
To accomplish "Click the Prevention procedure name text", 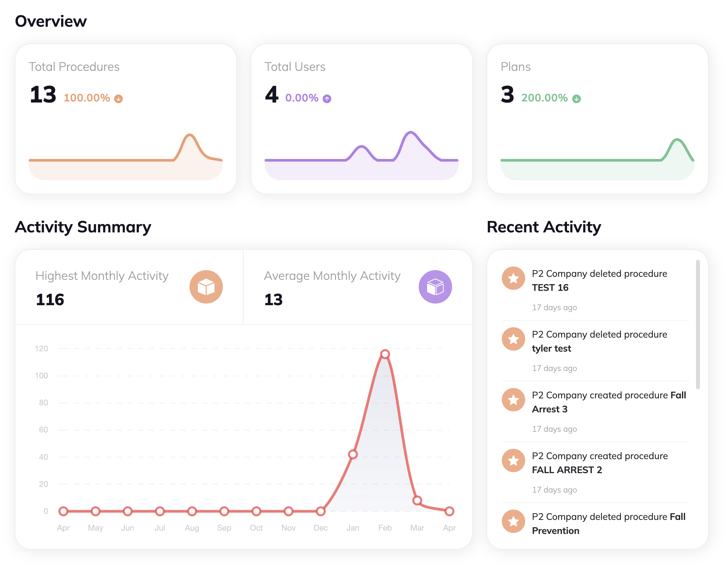I will pyautogui.click(x=556, y=531).
